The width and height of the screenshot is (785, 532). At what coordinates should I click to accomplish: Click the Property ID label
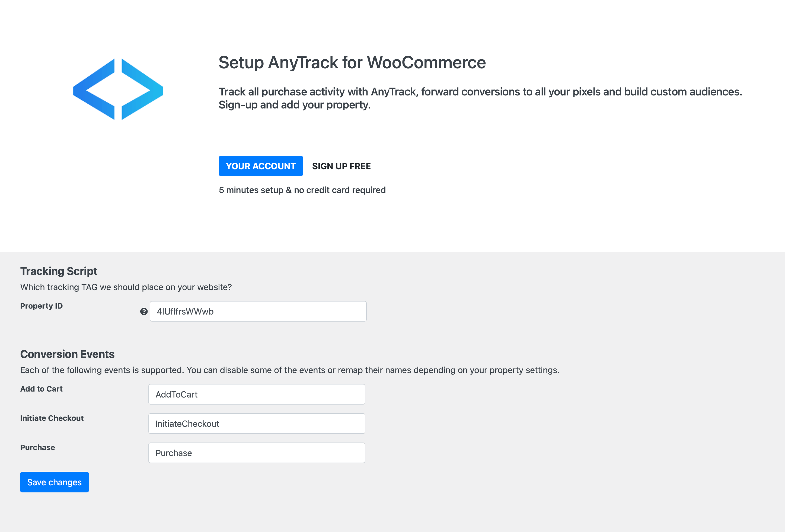[42, 306]
